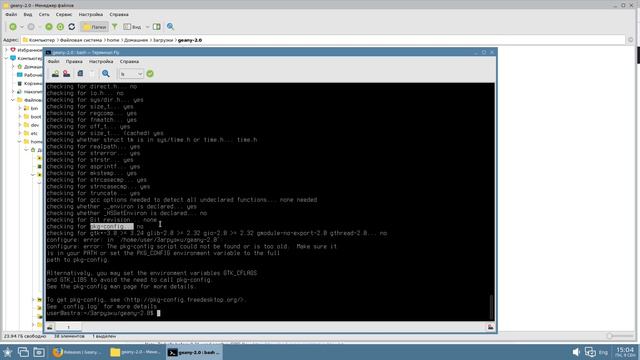Open the command combo box in terminal toolbar
Viewport: 640px width, 360px height.
(131, 74)
